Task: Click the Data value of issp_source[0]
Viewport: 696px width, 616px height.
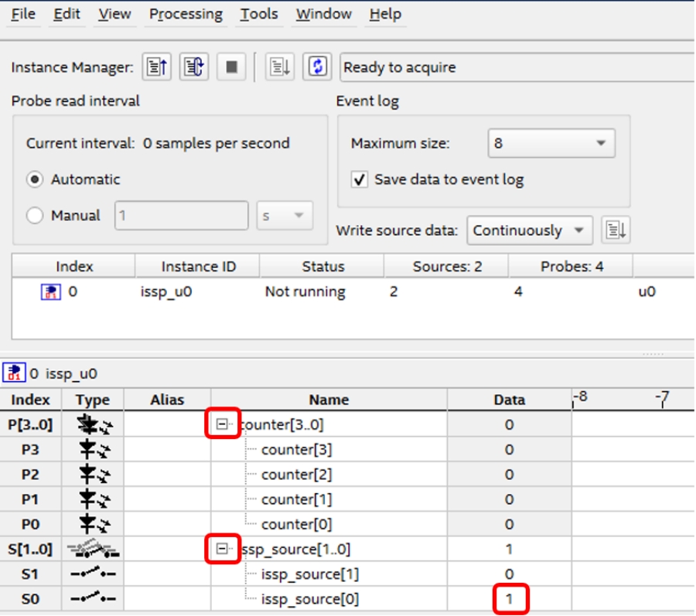Action: pyautogui.click(x=510, y=599)
